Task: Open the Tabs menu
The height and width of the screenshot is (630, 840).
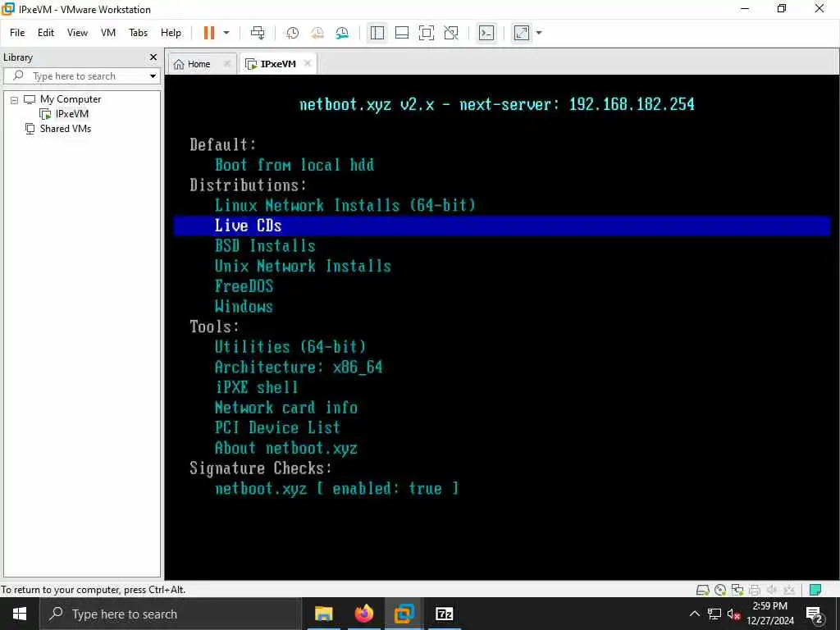Action: tap(138, 33)
